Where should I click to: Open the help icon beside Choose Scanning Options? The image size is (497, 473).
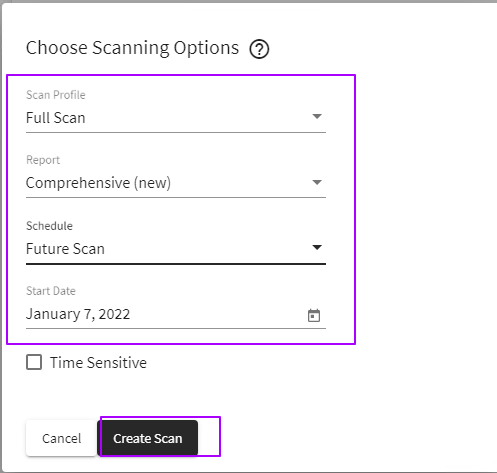click(259, 49)
